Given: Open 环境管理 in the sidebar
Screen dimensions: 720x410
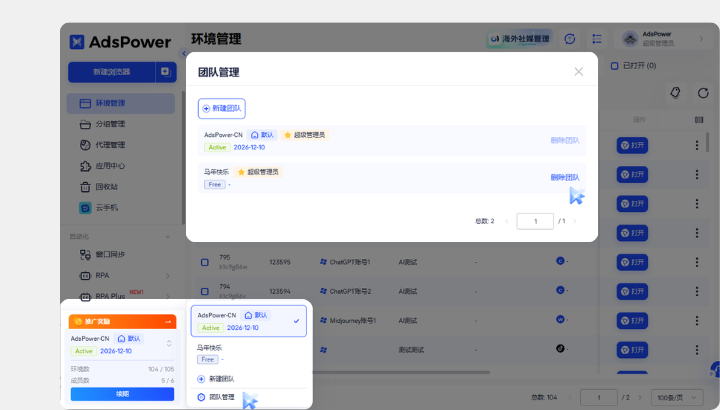Looking at the screenshot, I should tap(121, 103).
